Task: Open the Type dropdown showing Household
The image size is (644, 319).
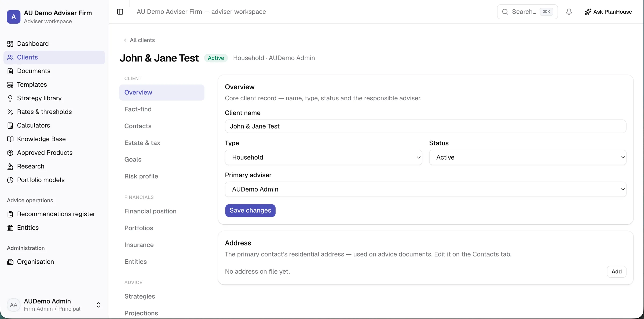Action: [x=323, y=157]
